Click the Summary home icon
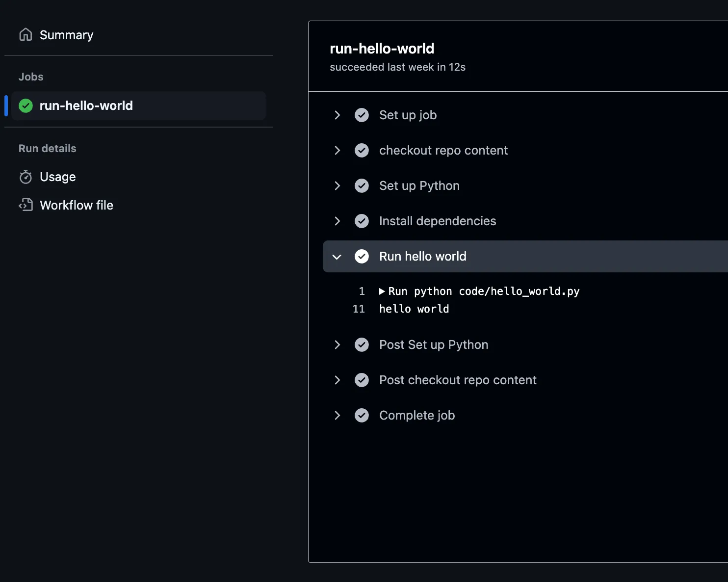The height and width of the screenshot is (582, 728). coord(26,35)
